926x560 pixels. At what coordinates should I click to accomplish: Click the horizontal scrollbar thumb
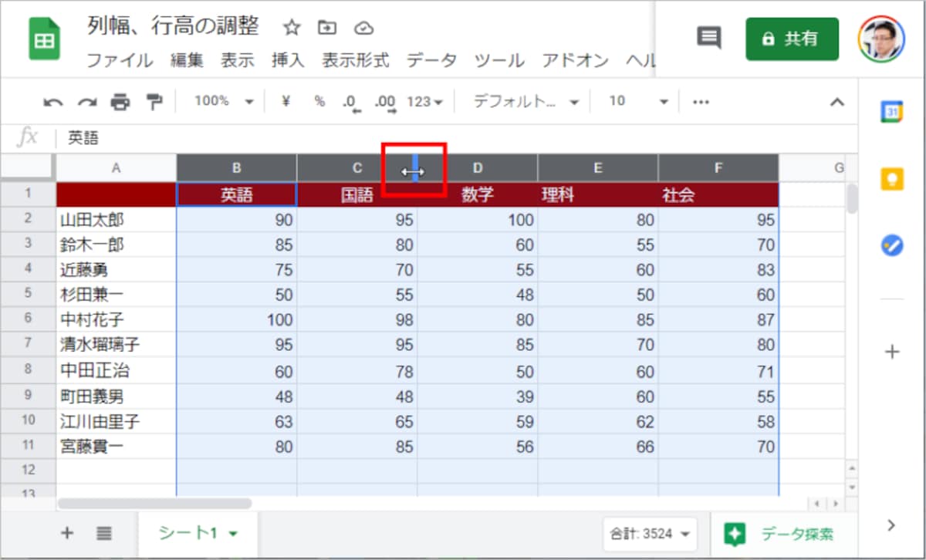154,504
